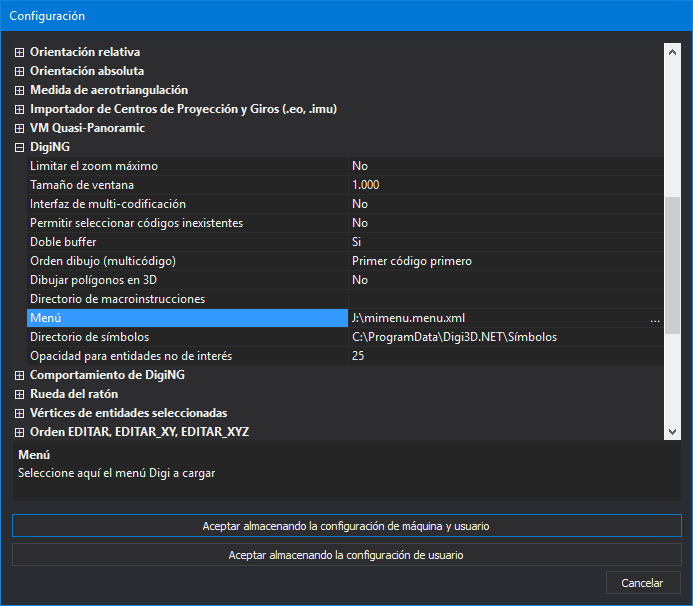
Task: Expand the Rueda del ratón section
Action: (x=19, y=394)
